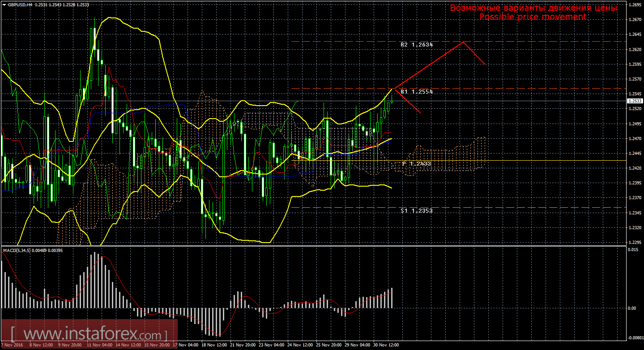644x350 pixels.
Task: Select the R2 1.2634 resistance label
Action: 417,45
